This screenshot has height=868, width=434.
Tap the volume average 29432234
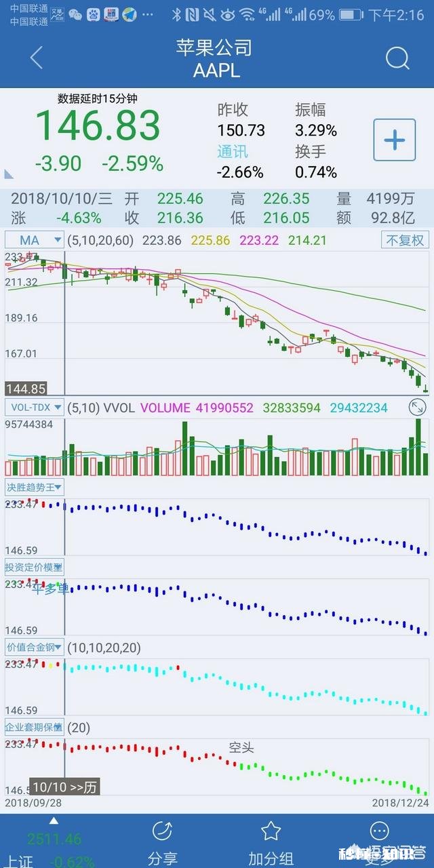point(359,408)
